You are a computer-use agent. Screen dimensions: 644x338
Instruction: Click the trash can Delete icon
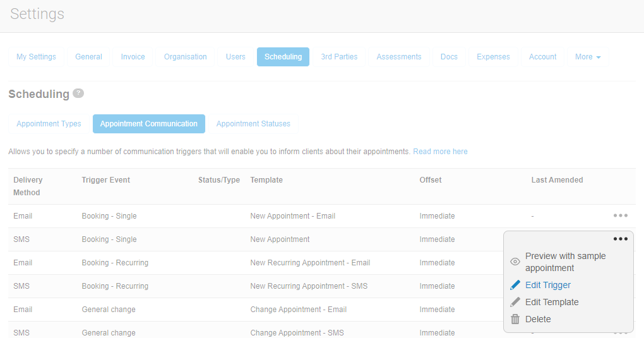[x=515, y=319]
